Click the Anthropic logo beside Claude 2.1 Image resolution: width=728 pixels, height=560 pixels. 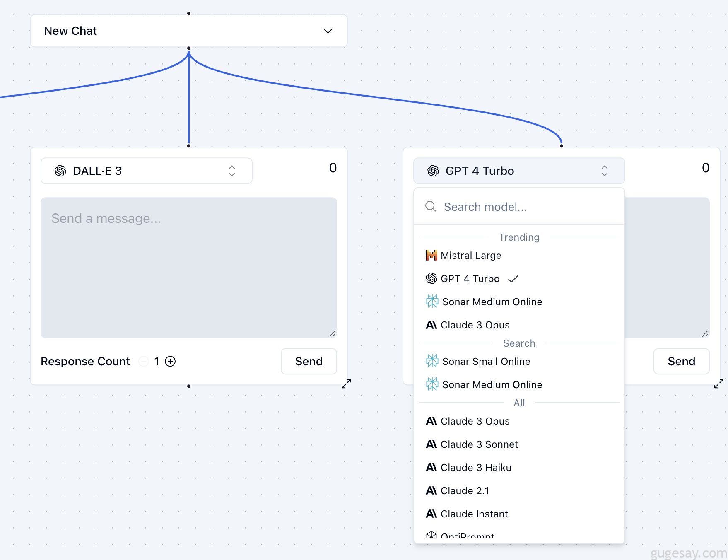(431, 491)
